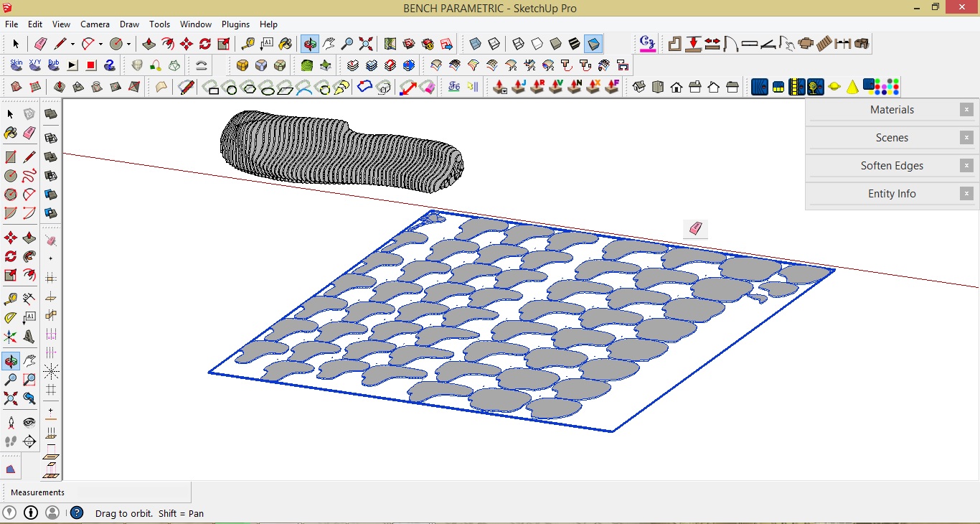Expand the Materials panel
980x524 pixels.
(x=892, y=109)
